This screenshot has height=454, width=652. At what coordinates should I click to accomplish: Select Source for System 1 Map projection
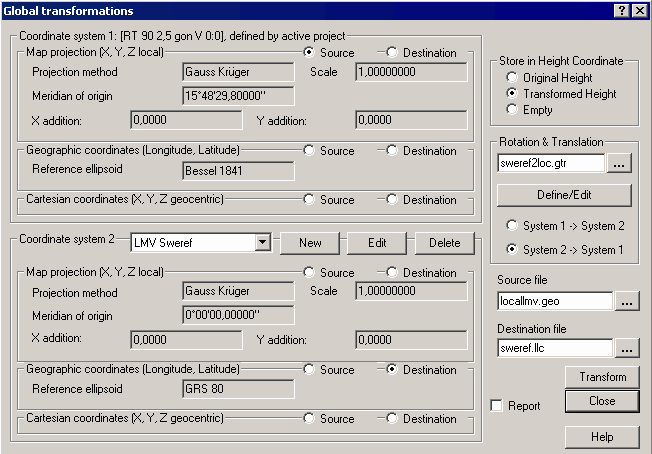pos(309,52)
